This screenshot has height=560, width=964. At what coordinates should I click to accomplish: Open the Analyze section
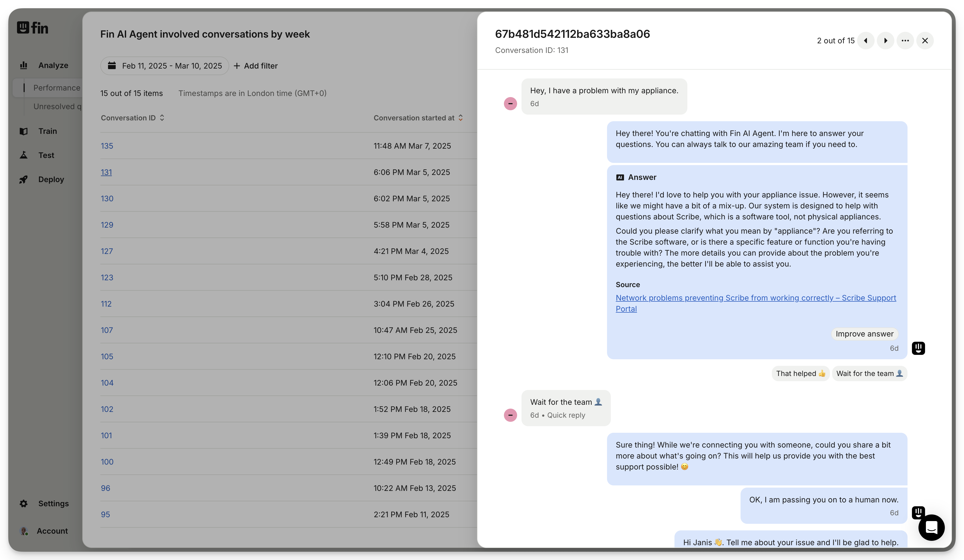(x=53, y=66)
